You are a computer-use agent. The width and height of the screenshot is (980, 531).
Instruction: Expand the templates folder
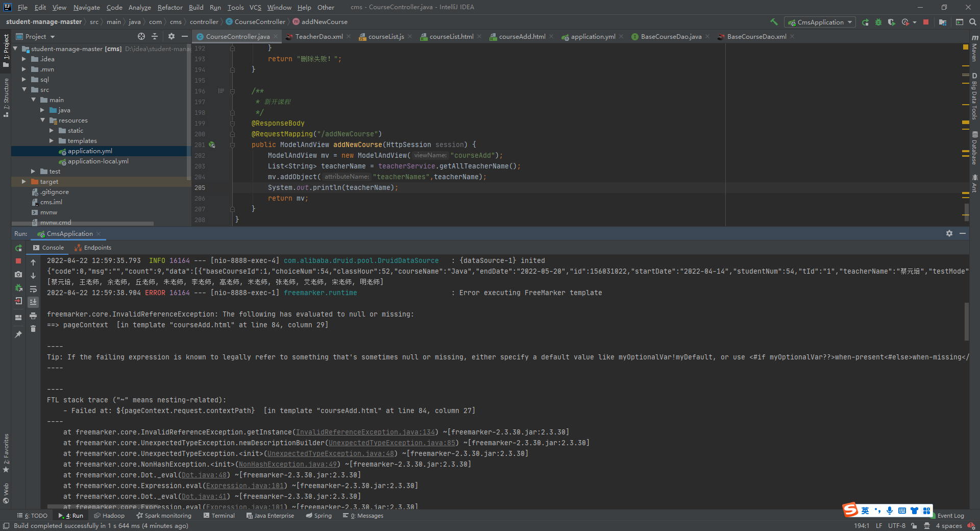tap(51, 140)
